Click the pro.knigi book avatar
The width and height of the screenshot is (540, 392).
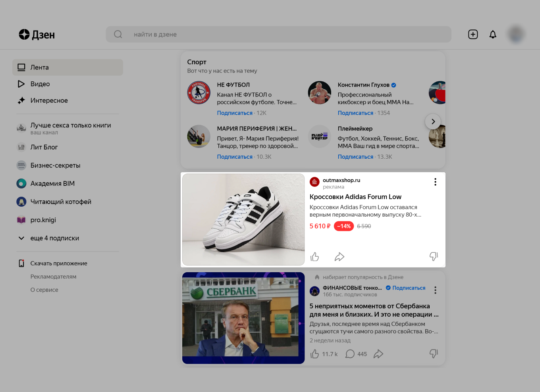[21, 220]
